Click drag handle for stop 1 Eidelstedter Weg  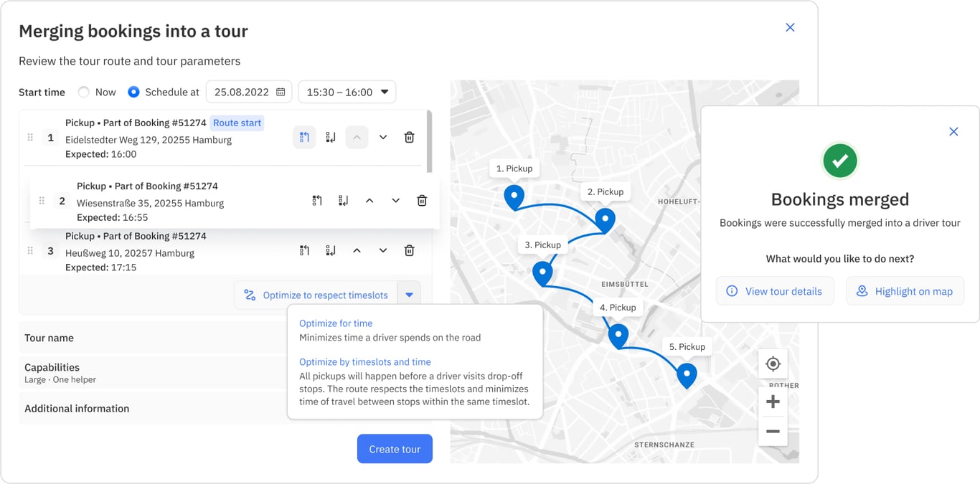coord(30,137)
